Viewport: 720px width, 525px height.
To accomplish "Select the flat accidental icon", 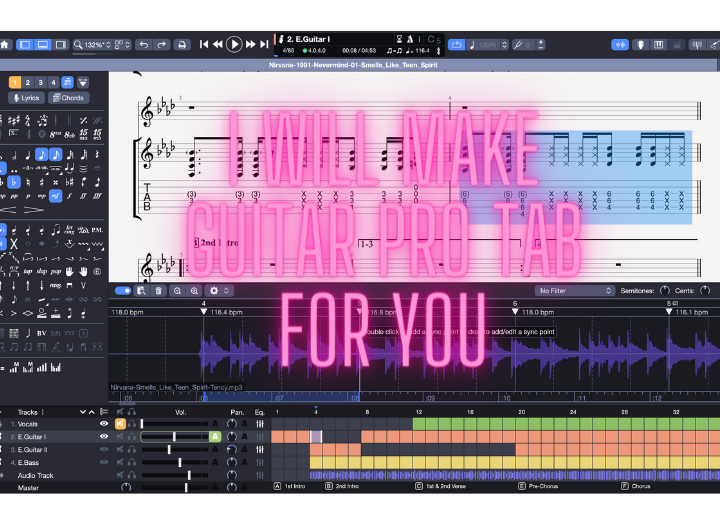I will pyautogui.click(x=14, y=182).
